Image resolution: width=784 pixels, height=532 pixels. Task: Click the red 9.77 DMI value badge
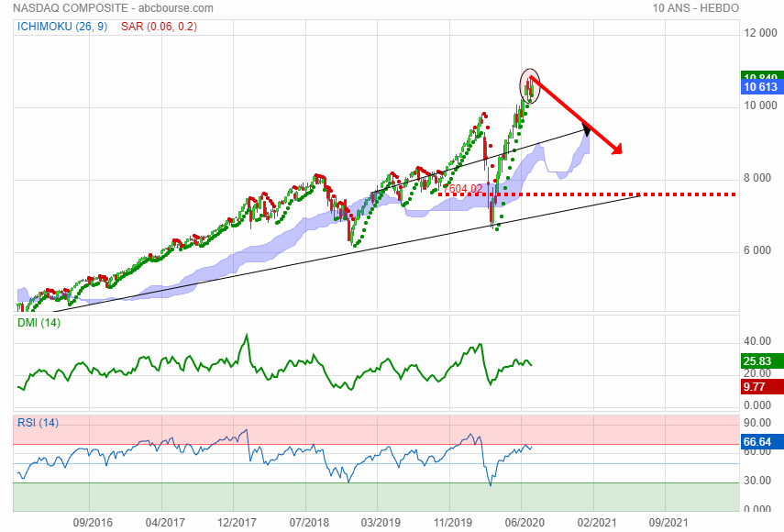(762, 386)
